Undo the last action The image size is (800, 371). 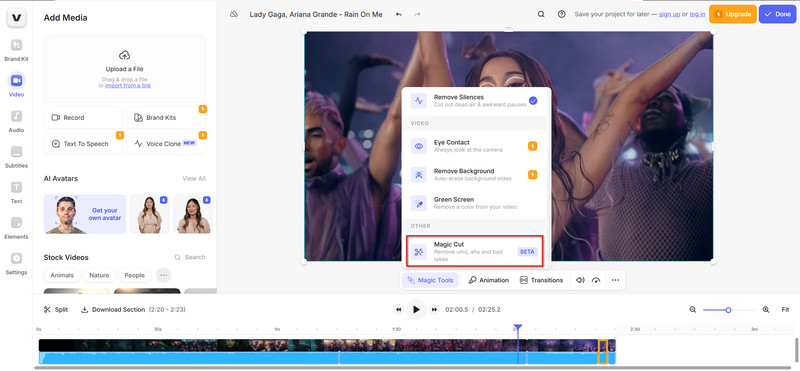398,14
